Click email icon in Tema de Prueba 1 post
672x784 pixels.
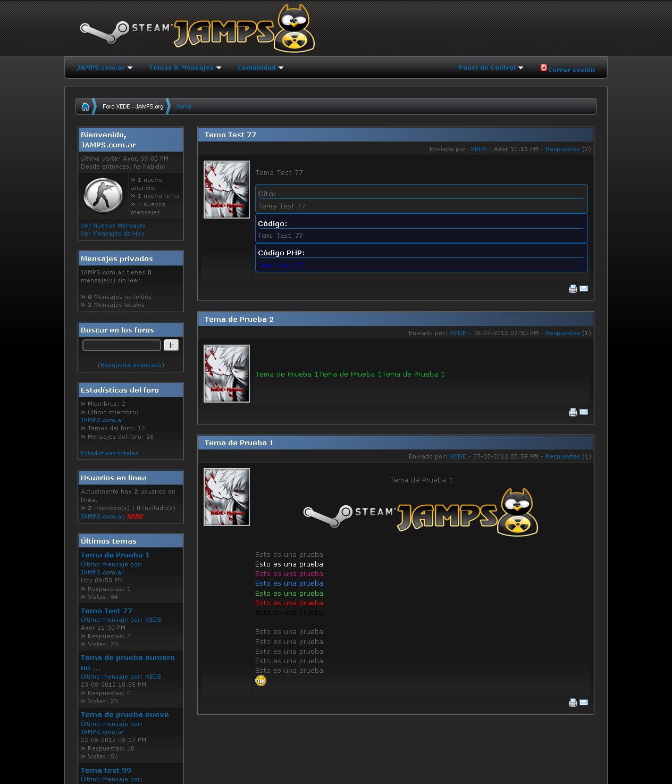(584, 703)
